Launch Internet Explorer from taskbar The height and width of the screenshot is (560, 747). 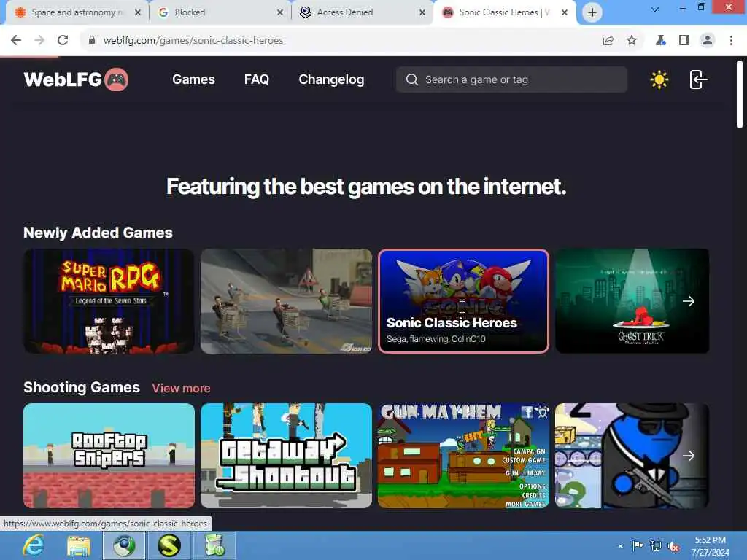click(x=34, y=545)
